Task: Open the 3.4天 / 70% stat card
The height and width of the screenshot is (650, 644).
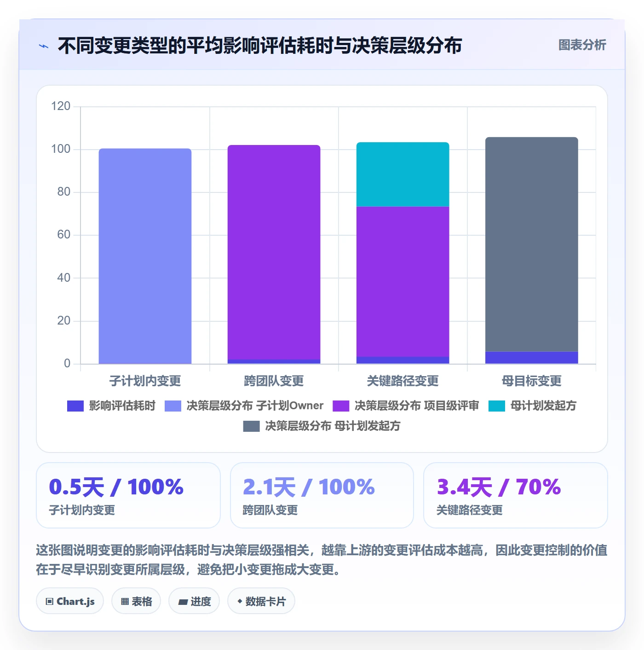Action: coord(516,495)
